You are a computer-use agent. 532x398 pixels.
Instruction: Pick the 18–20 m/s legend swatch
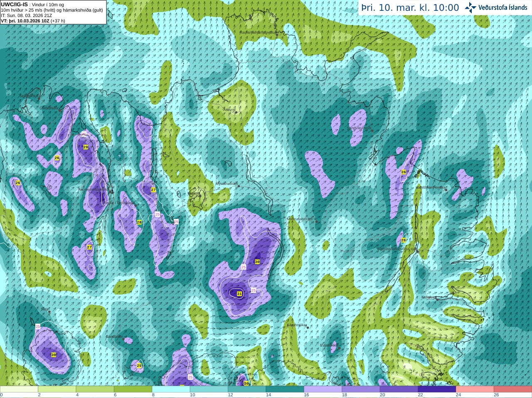tap(361, 389)
